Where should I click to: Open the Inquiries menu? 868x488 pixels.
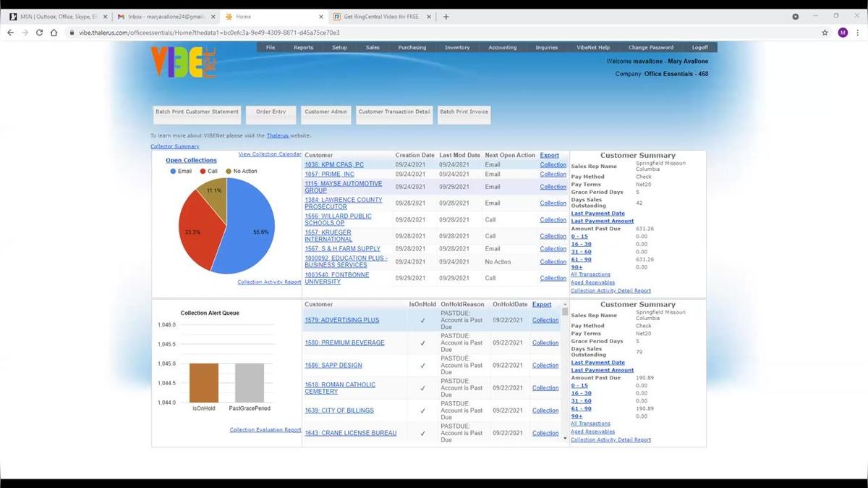coord(546,47)
